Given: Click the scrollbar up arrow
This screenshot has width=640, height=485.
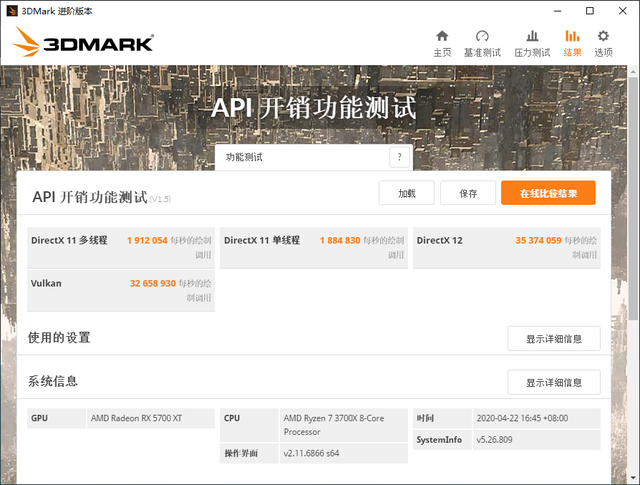Looking at the screenshot, I should 633,71.
